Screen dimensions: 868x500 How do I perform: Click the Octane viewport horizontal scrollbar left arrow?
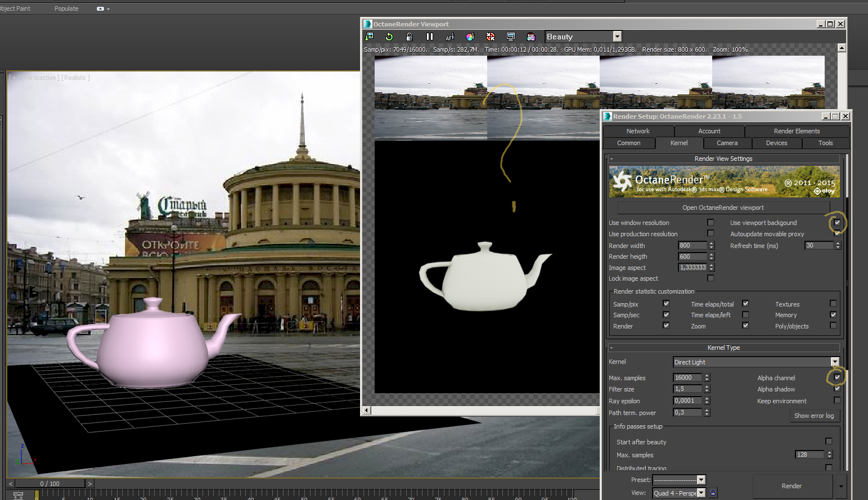(x=366, y=411)
